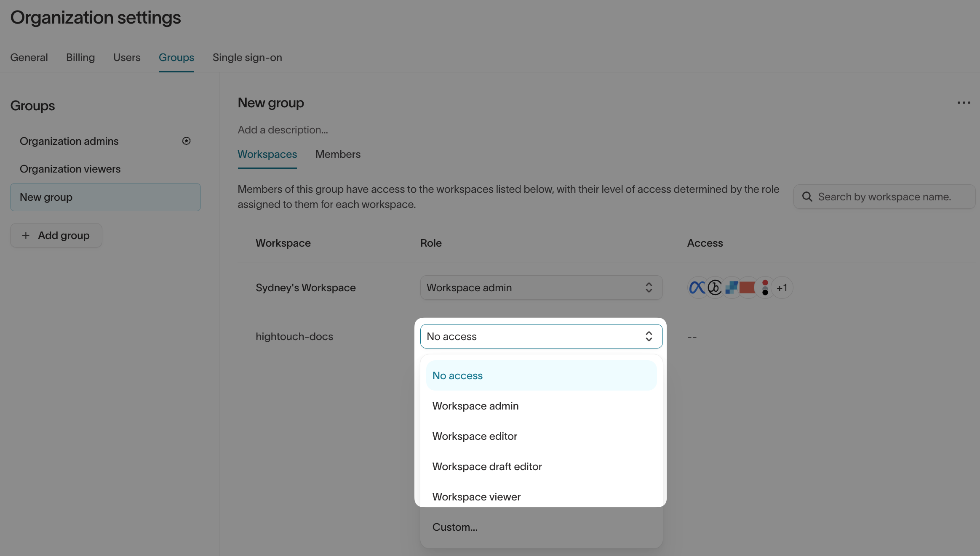Open the Single sign-on settings tab

click(247, 57)
